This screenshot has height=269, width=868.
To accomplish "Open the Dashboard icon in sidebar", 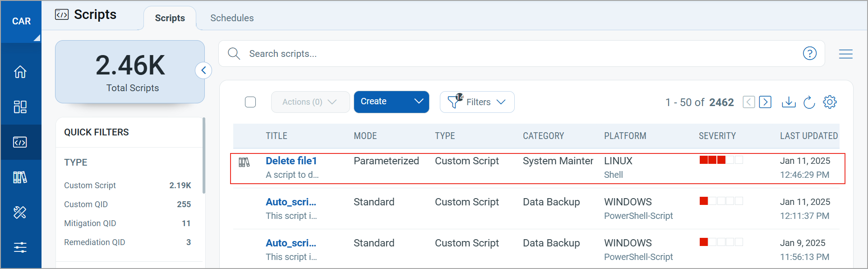I will 20,107.
